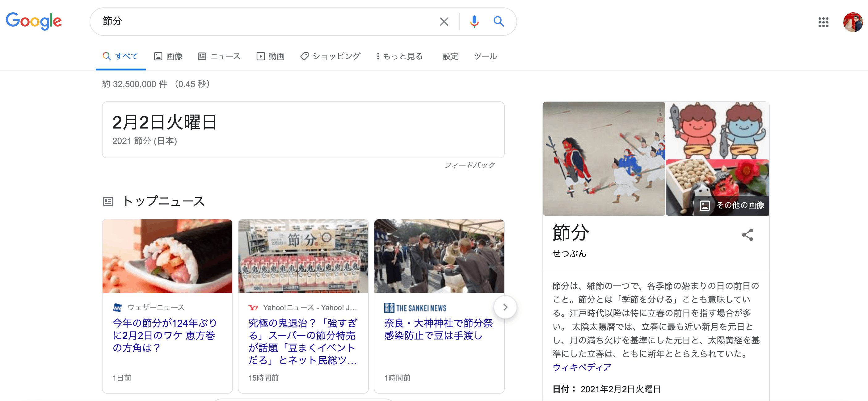
Task: Click the ehomaki sushi roll news thumbnail
Action: coord(167,256)
